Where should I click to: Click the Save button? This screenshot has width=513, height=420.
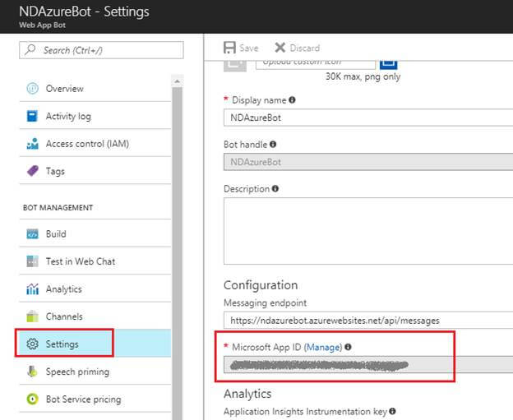pos(242,48)
